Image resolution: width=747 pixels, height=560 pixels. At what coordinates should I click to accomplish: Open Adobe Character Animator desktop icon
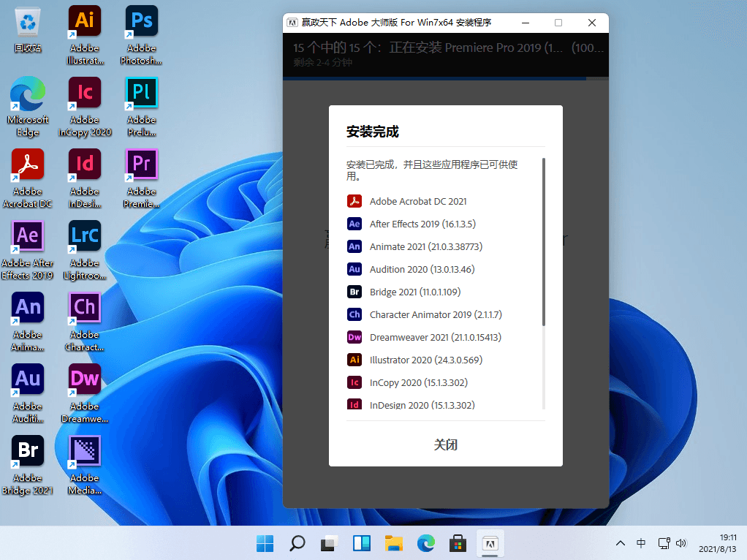click(x=84, y=322)
